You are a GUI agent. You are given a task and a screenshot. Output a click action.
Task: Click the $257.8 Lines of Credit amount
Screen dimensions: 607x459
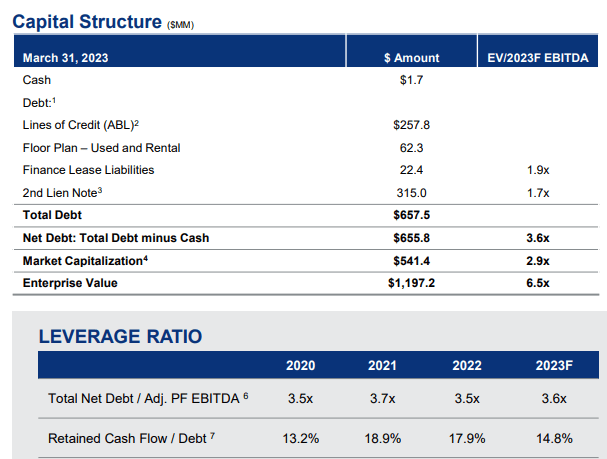pos(412,125)
